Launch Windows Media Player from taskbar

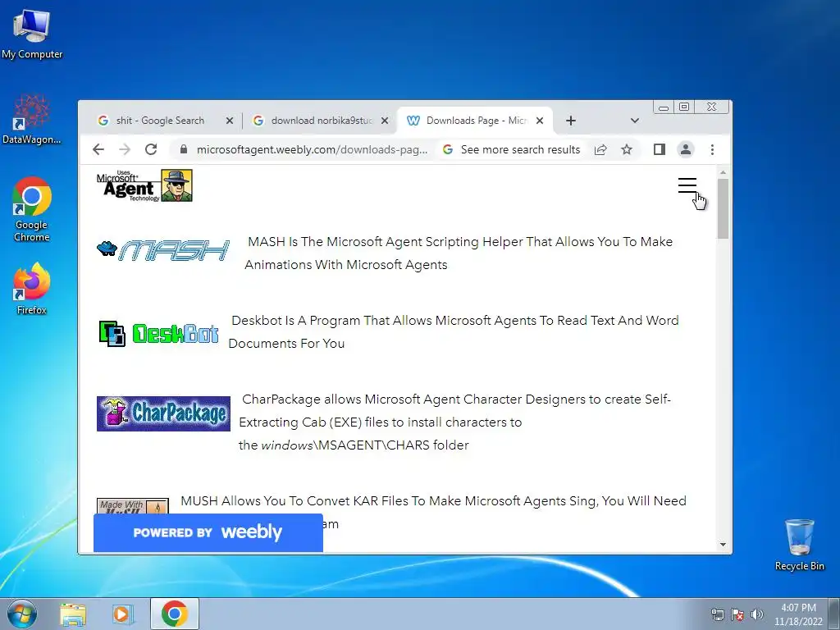pyautogui.click(x=122, y=614)
